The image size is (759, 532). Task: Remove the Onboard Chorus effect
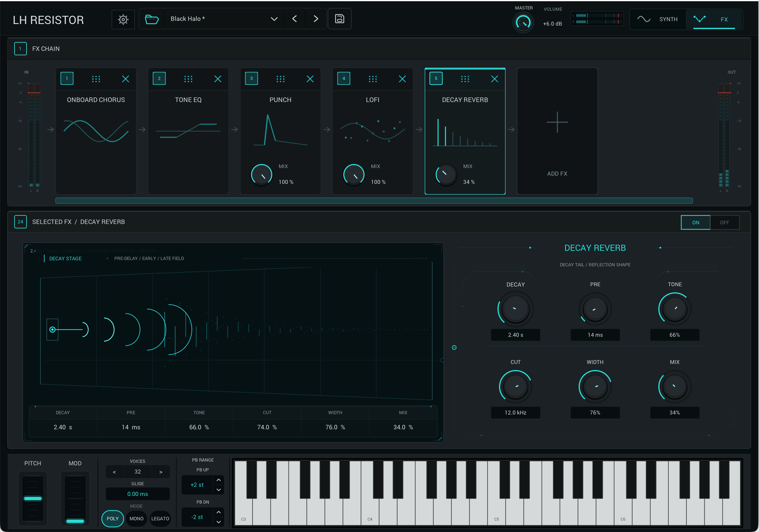tap(125, 79)
